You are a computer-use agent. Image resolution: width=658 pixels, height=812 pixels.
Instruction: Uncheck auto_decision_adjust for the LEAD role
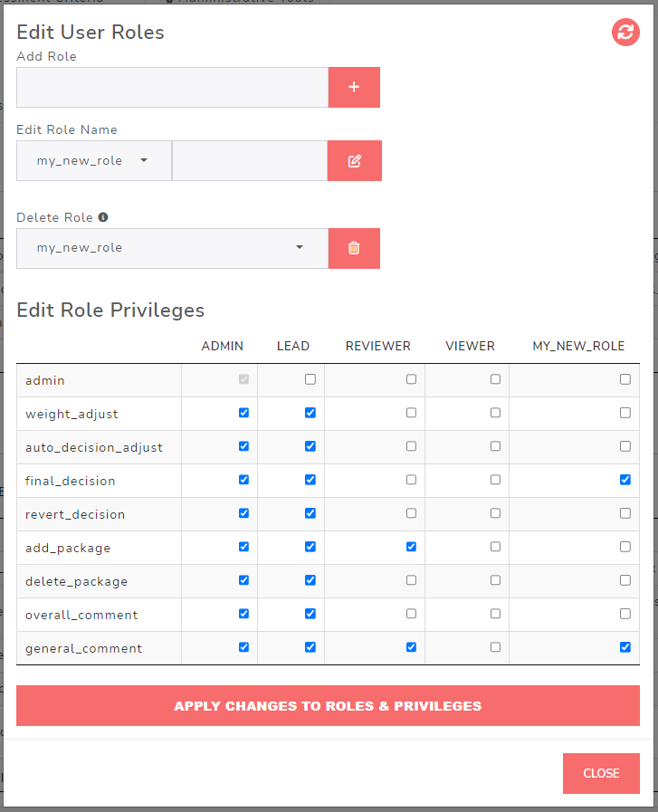point(310,446)
